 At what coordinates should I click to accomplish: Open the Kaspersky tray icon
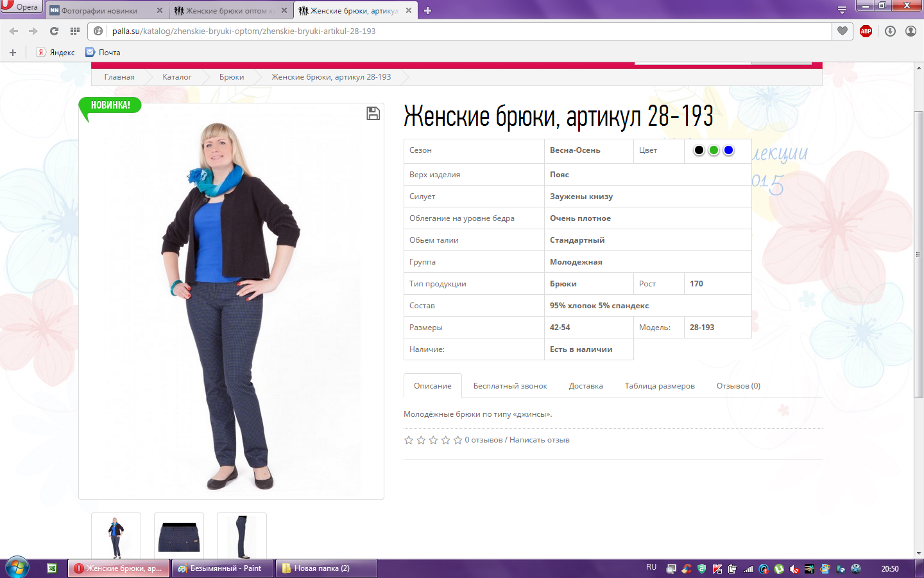click(x=717, y=569)
